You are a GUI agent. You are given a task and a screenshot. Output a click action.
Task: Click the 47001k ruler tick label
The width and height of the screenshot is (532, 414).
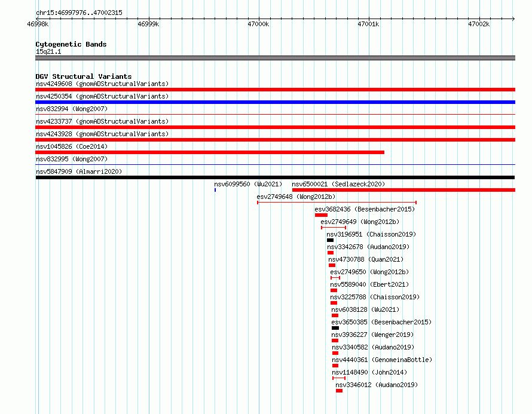pyautogui.click(x=368, y=24)
